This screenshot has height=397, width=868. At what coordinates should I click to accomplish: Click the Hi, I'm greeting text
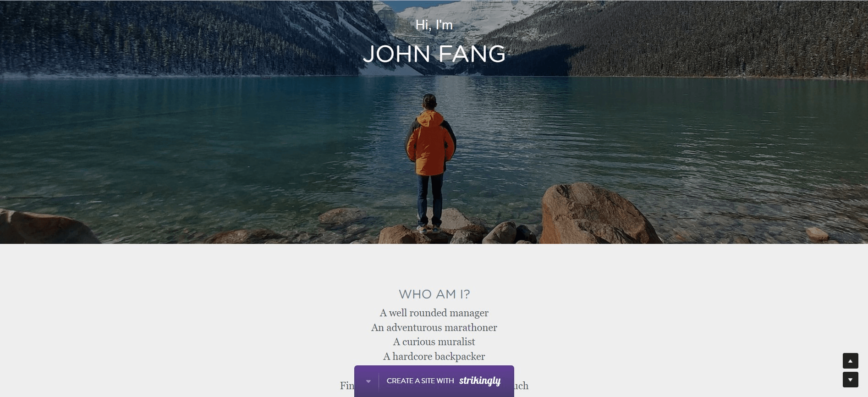pyautogui.click(x=434, y=25)
